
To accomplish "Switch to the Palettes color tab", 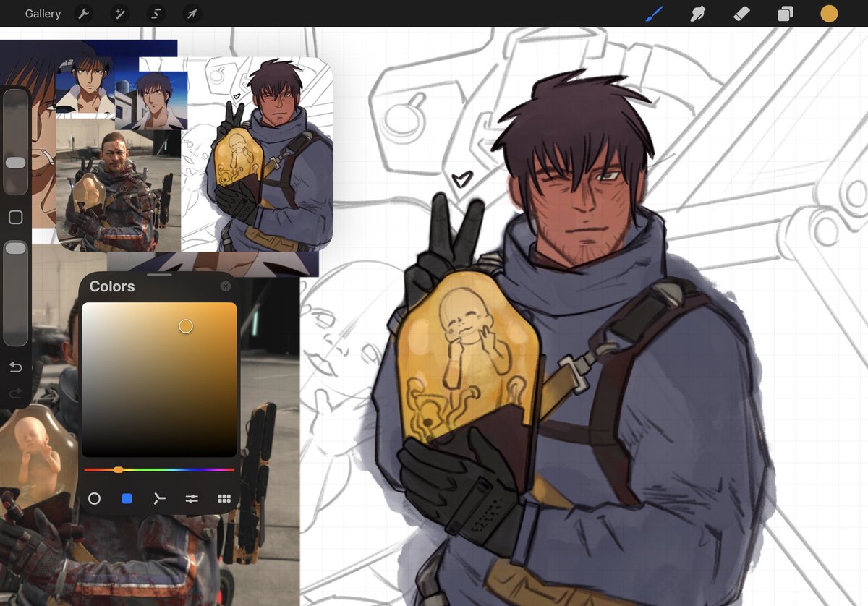I will pos(224,498).
